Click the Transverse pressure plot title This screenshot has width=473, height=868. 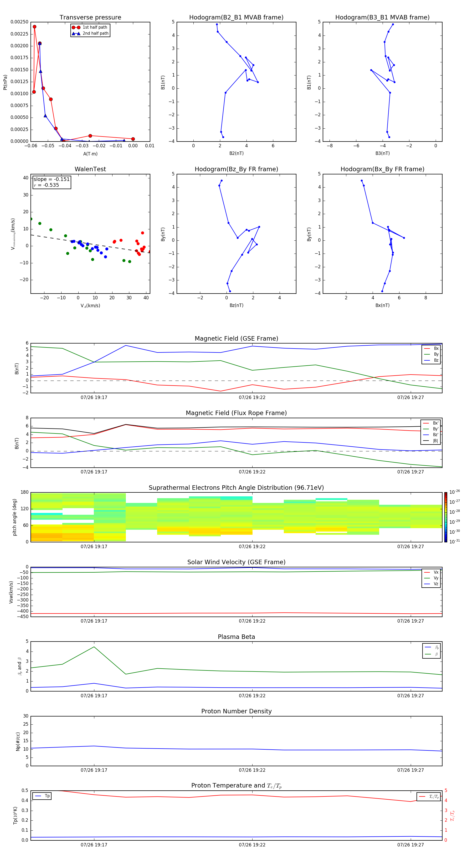coord(90,18)
